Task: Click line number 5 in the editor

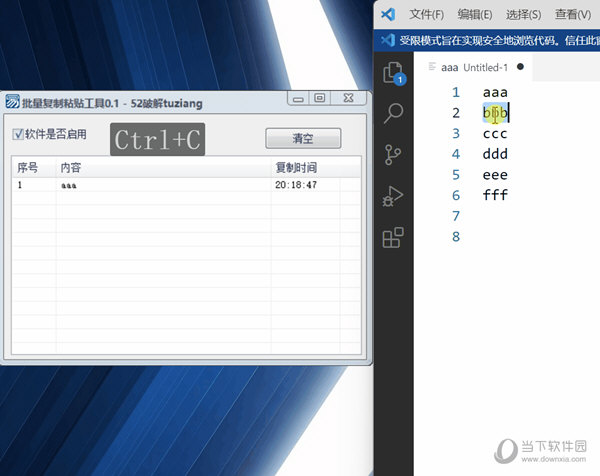Action: (456, 175)
